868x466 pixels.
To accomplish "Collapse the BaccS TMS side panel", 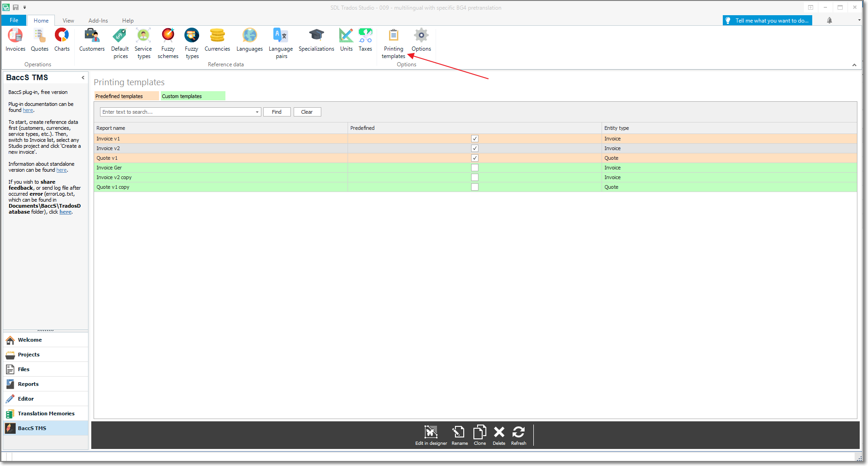I will (x=83, y=77).
